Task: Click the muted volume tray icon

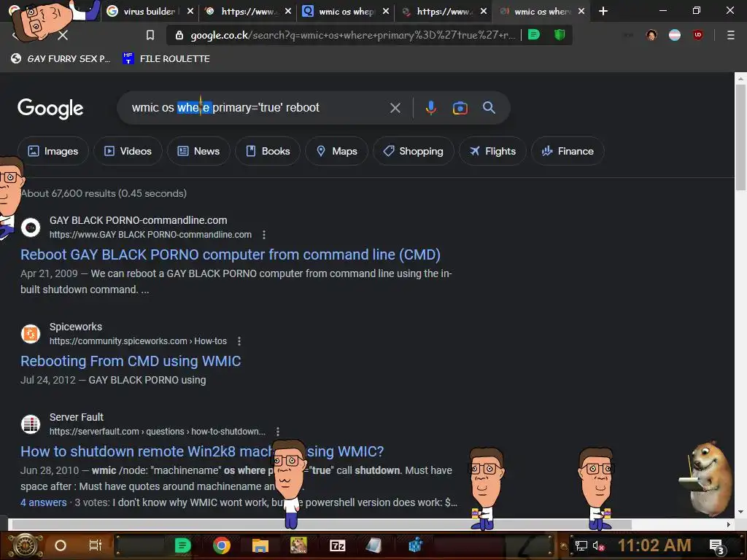Action: pos(598,546)
